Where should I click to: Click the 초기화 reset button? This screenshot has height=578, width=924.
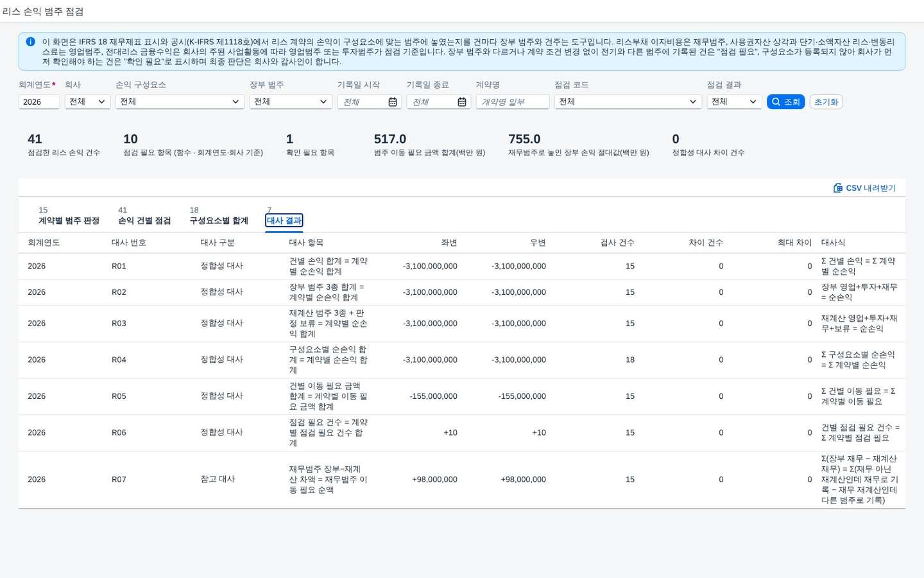826,101
